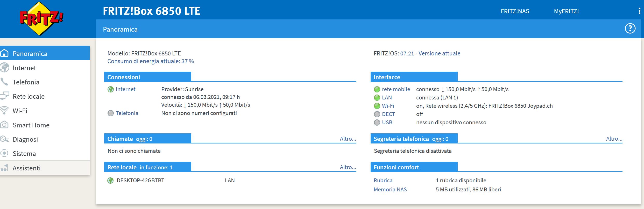
Task: Click the grey status dot for USB
Action: point(377,122)
